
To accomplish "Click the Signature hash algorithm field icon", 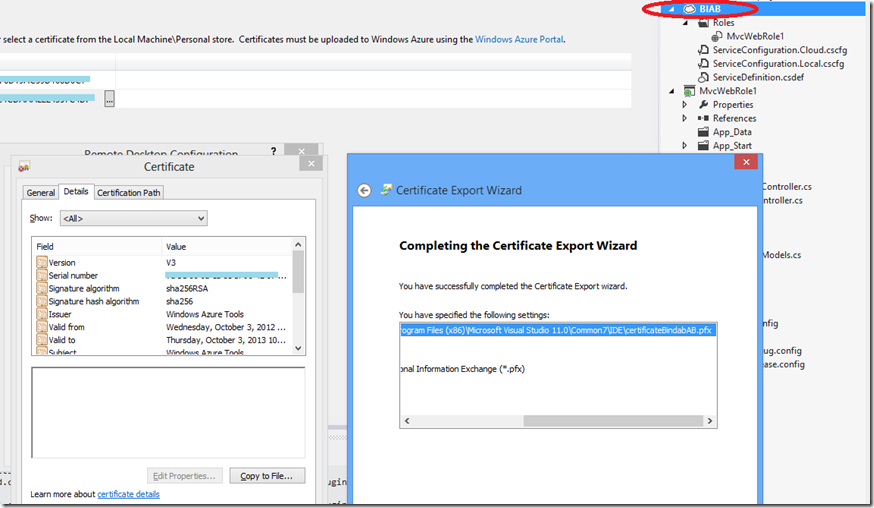I will pos(42,301).
